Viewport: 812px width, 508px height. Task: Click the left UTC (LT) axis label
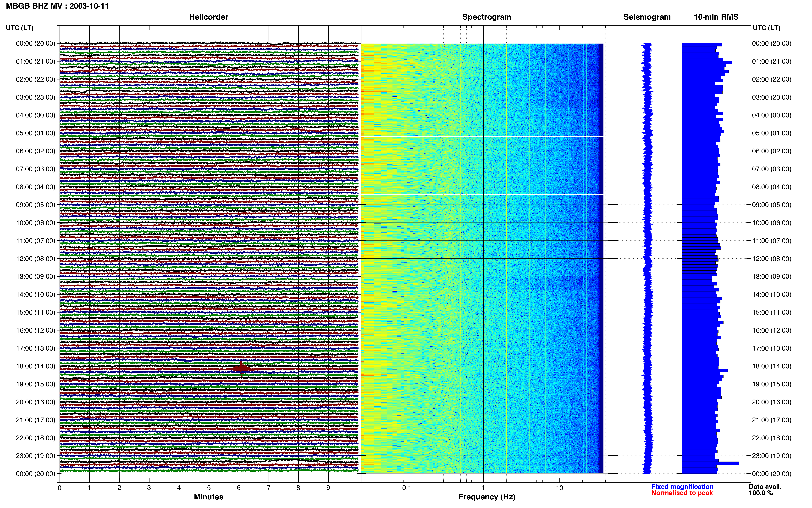coord(20,28)
